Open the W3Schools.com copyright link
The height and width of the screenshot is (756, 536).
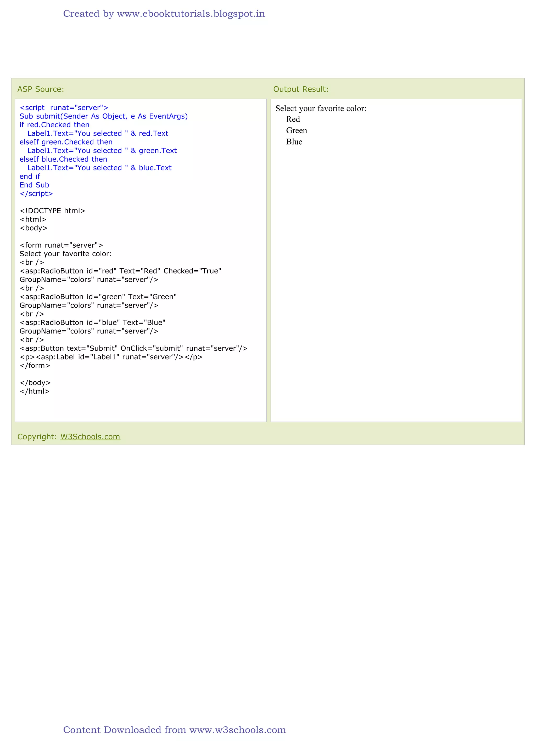click(x=90, y=436)
